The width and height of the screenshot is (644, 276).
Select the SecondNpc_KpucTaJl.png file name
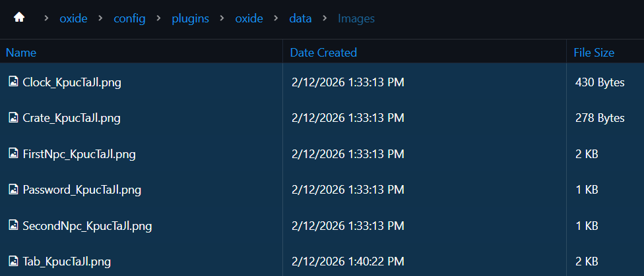point(87,226)
